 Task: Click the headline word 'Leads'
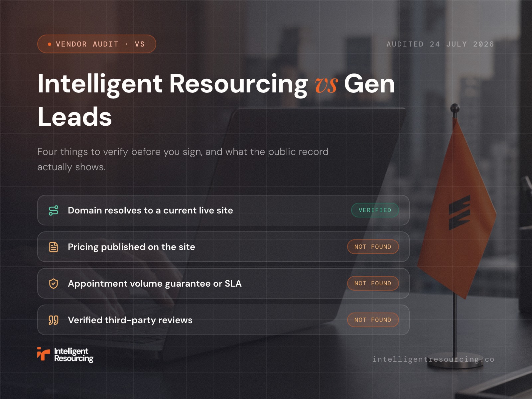click(x=75, y=117)
